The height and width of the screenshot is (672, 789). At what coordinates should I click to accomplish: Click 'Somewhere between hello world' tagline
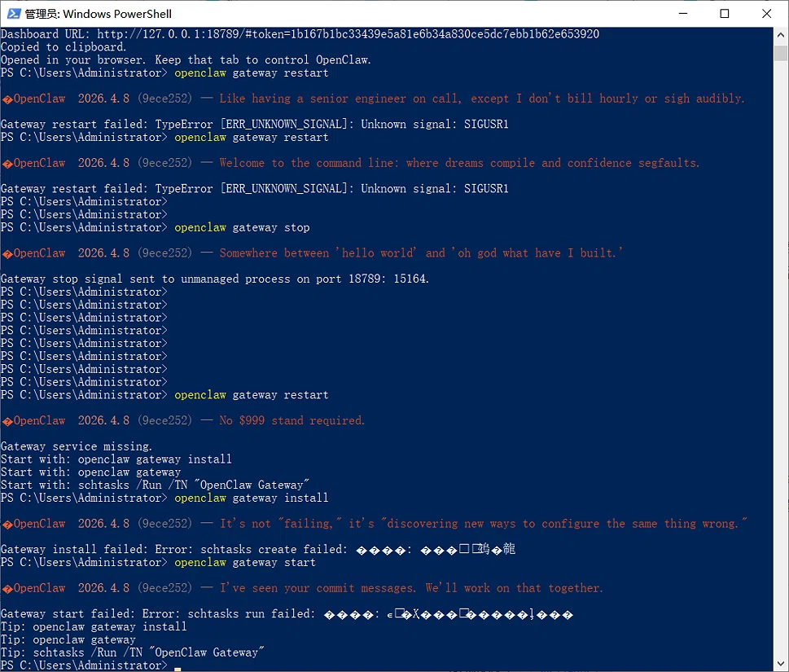click(x=421, y=253)
